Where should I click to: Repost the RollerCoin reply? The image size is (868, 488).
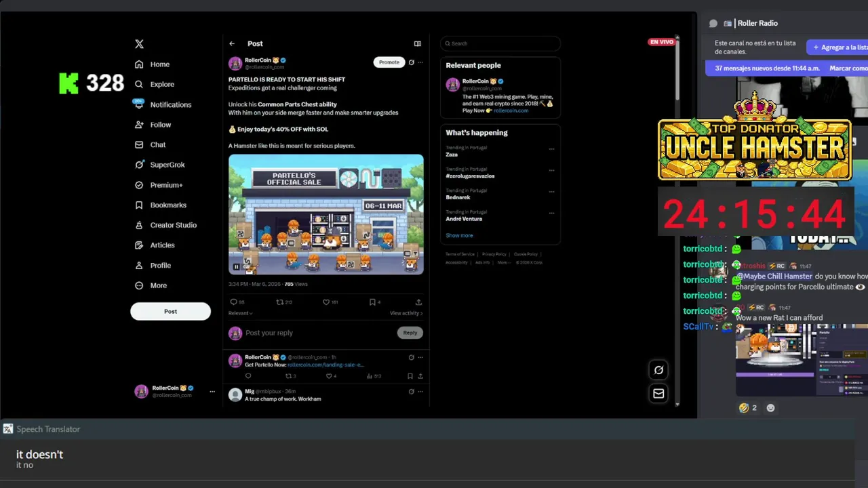click(290, 376)
